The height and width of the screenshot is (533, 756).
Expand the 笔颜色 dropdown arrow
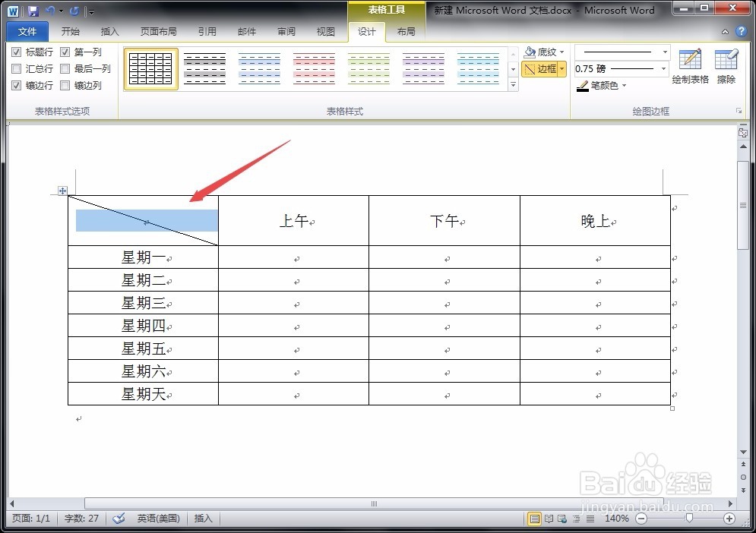click(625, 86)
